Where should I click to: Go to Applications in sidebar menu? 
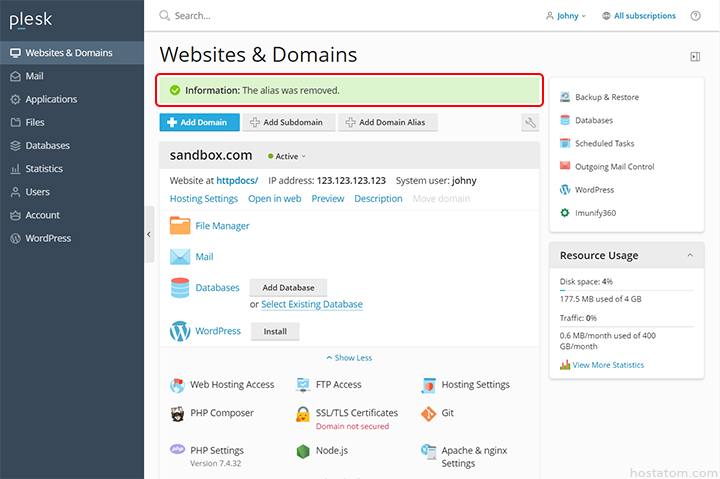coord(51,99)
